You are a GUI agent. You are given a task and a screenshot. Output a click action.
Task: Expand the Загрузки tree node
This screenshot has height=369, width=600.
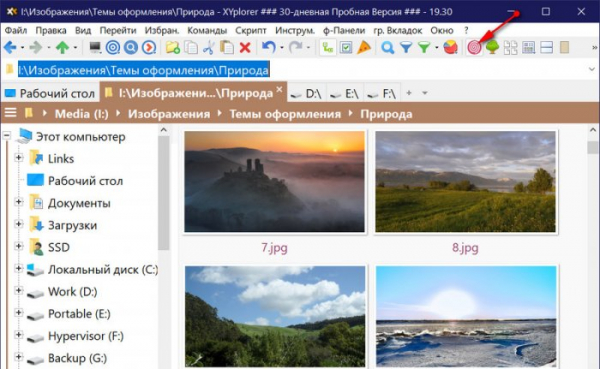[x=18, y=224]
